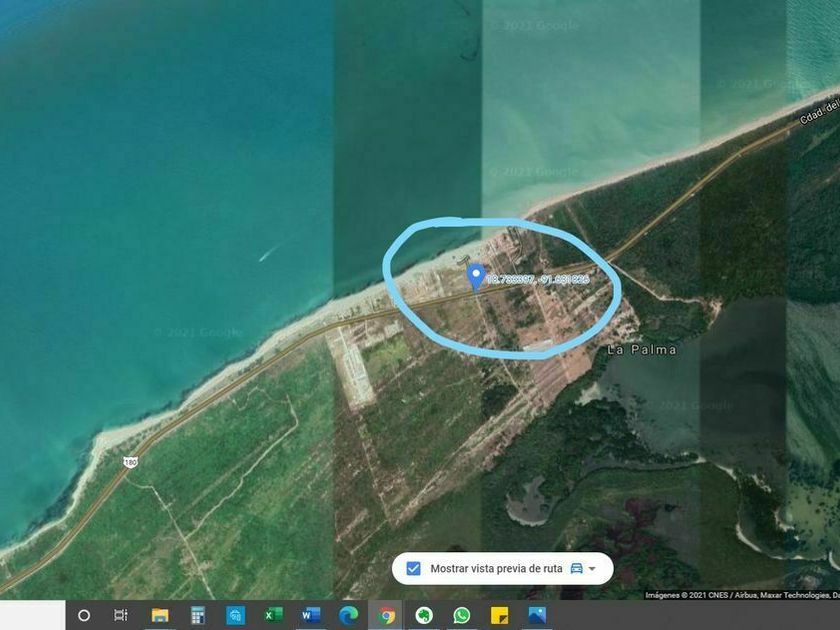Open WhatsApp from the taskbar

(x=462, y=616)
